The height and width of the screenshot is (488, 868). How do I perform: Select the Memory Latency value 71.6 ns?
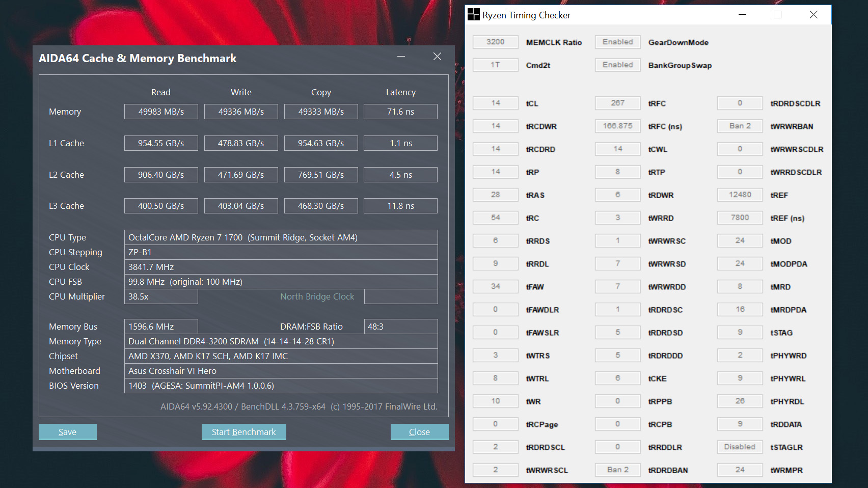tap(400, 112)
